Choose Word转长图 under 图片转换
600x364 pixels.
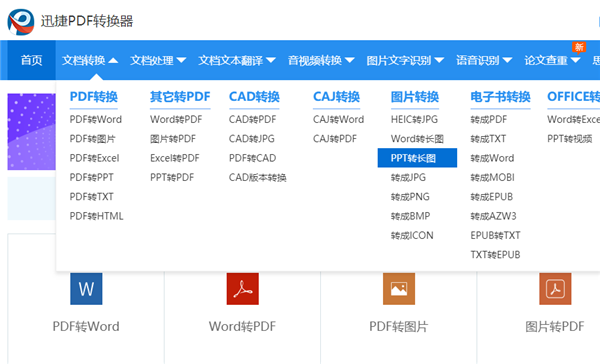[417, 139]
